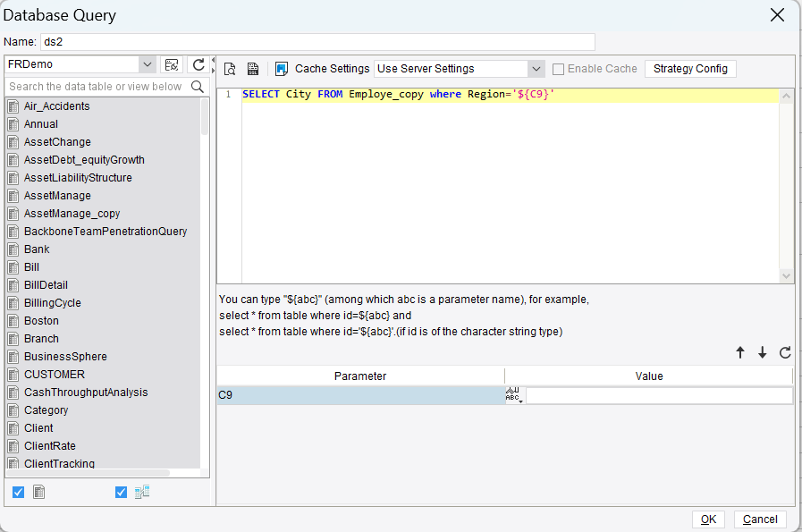
Task: Click the SQL preview icon above the query editor
Action: 230,68
